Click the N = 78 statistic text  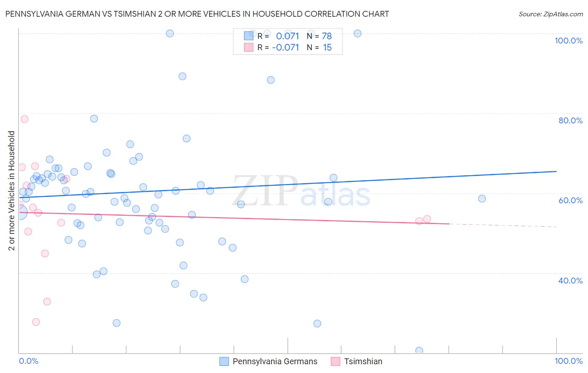(319, 36)
